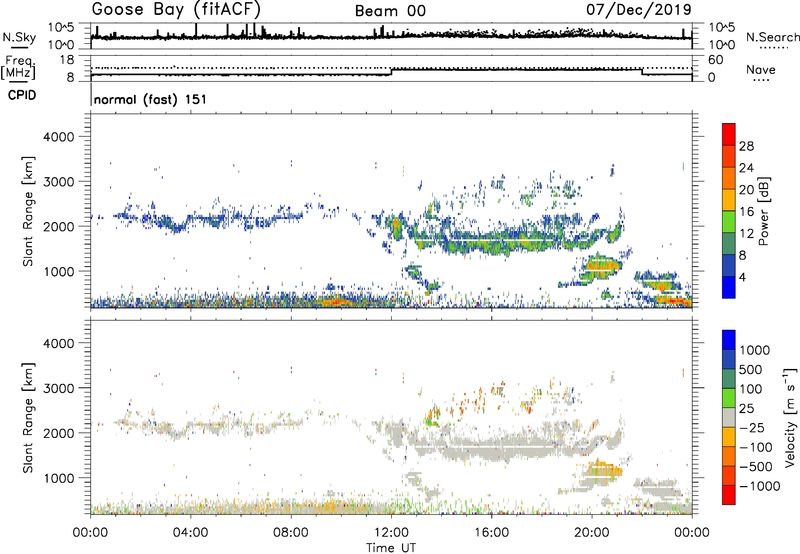Click the 'CPID' label
The image size is (800, 554).
tap(22, 95)
